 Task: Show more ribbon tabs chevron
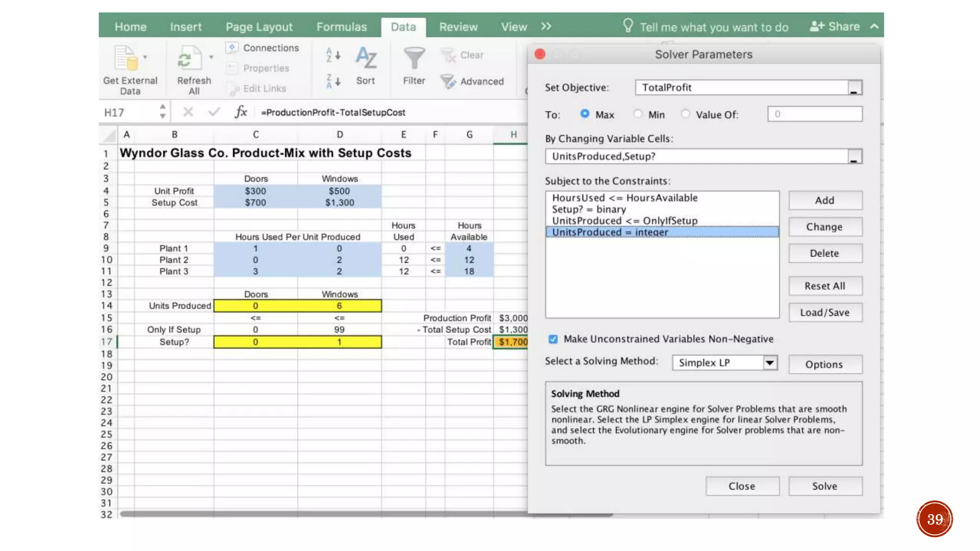point(546,26)
